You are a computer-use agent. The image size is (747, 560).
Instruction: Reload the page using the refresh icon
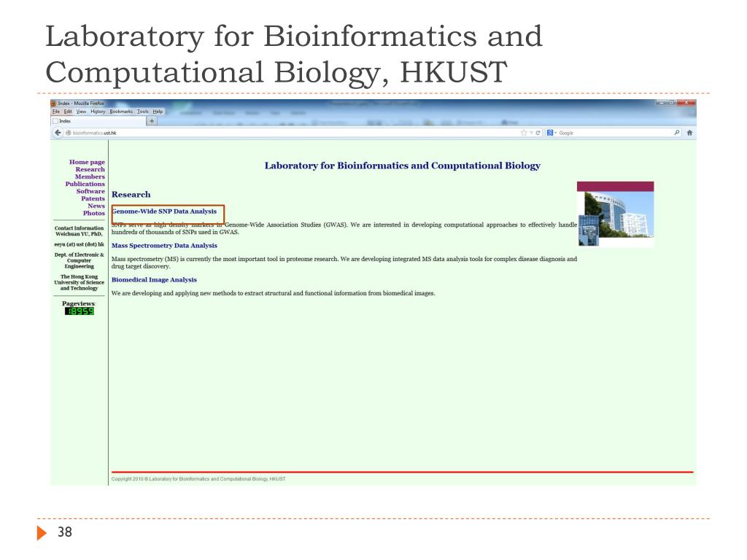pyautogui.click(x=538, y=133)
